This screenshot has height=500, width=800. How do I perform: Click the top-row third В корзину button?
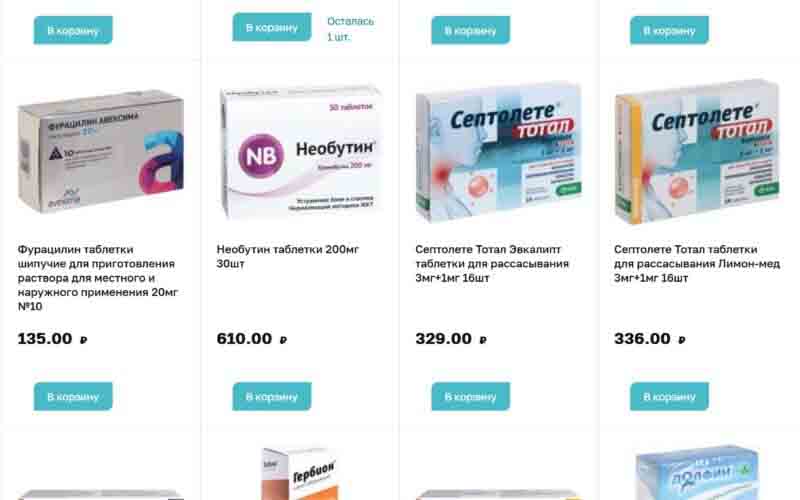(x=470, y=30)
